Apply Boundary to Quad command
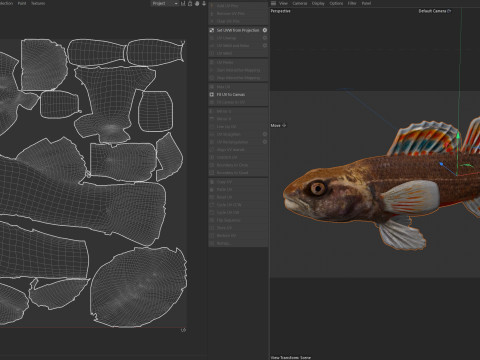 238,173
